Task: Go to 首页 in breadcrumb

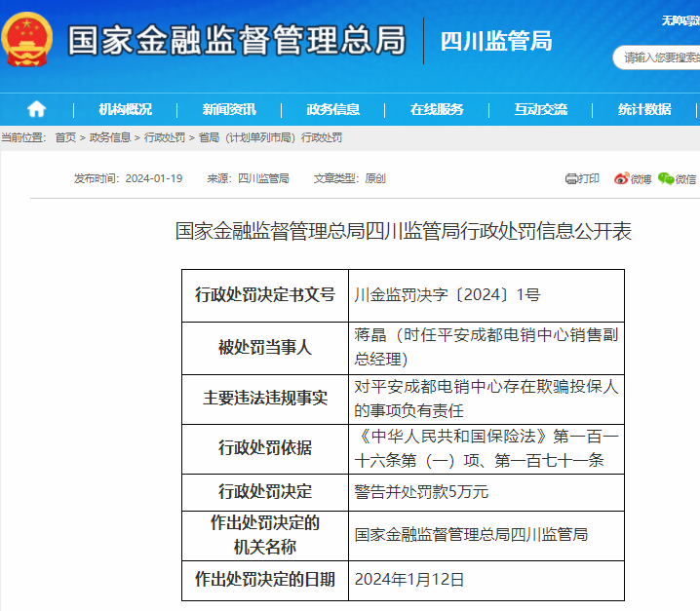Action: [65, 137]
